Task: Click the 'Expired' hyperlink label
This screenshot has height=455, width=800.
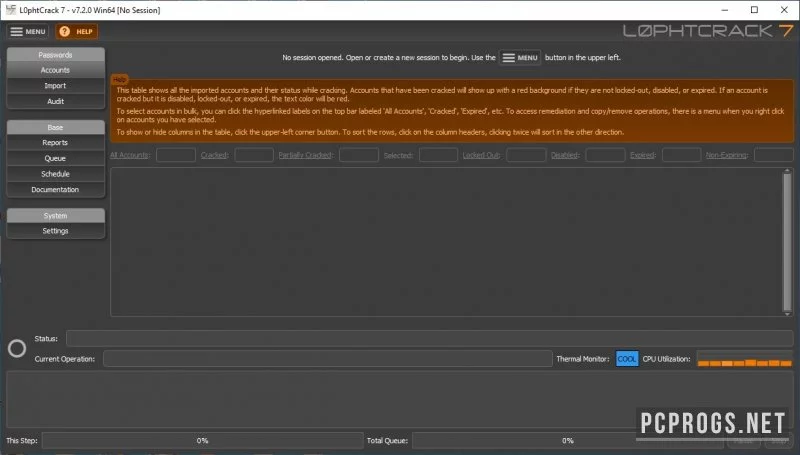Action: click(643, 155)
